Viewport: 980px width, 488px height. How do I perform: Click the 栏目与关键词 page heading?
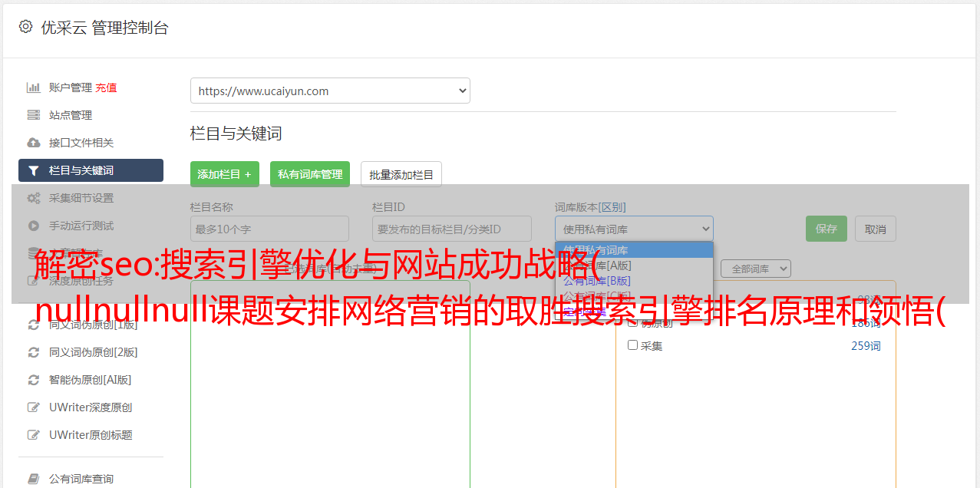click(236, 134)
